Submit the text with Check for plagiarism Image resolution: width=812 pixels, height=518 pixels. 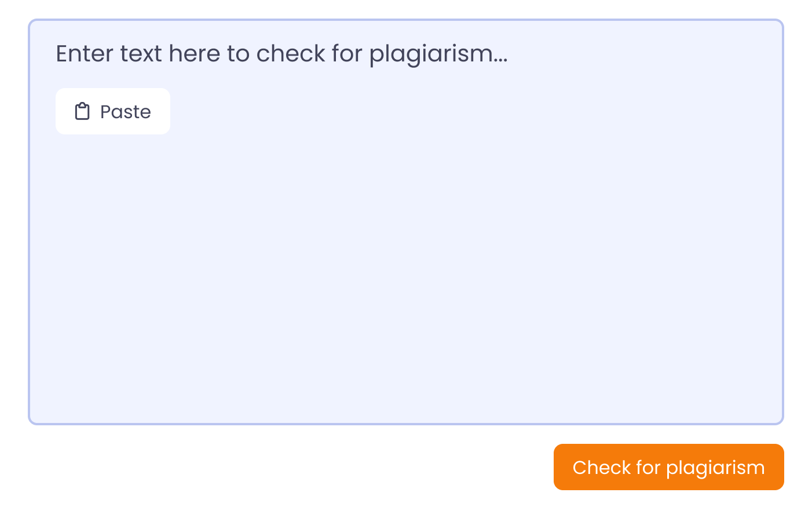click(x=668, y=467)
